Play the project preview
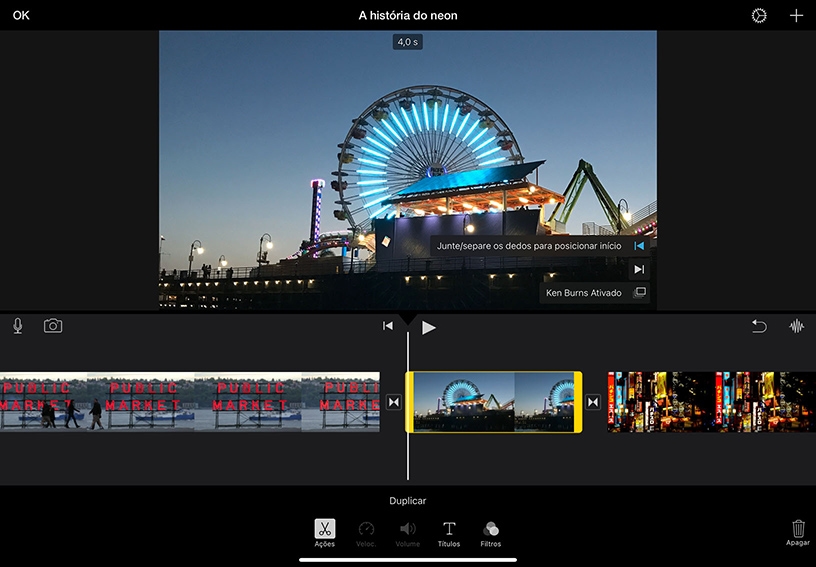 (428, 327)
